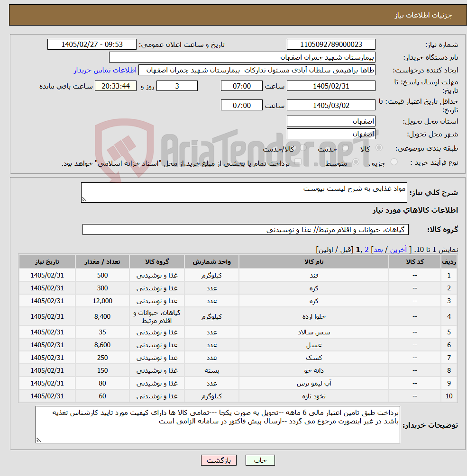This screenshot has height=476, width=467.
Task: Click the delivery city اصفهان field
Action: pos(331,134)
